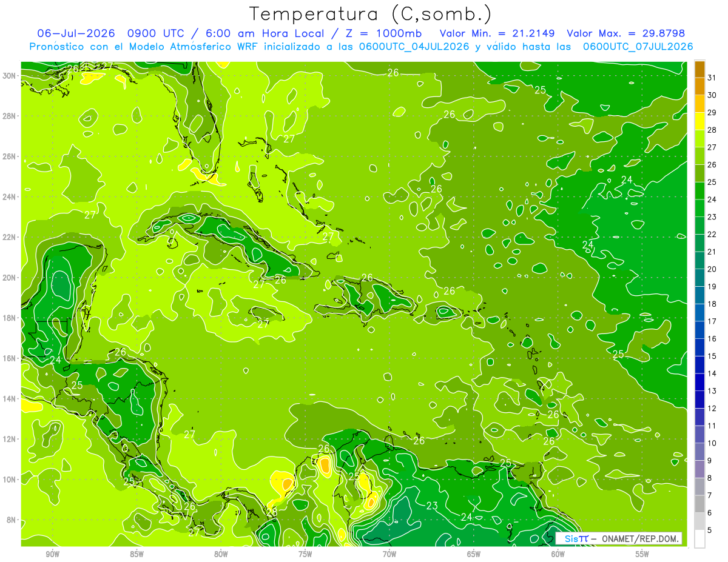The height and width of the screenshot is (562, 728).
Task: Click the '85W' longitude axis label
Action: [x=136, y=555]
